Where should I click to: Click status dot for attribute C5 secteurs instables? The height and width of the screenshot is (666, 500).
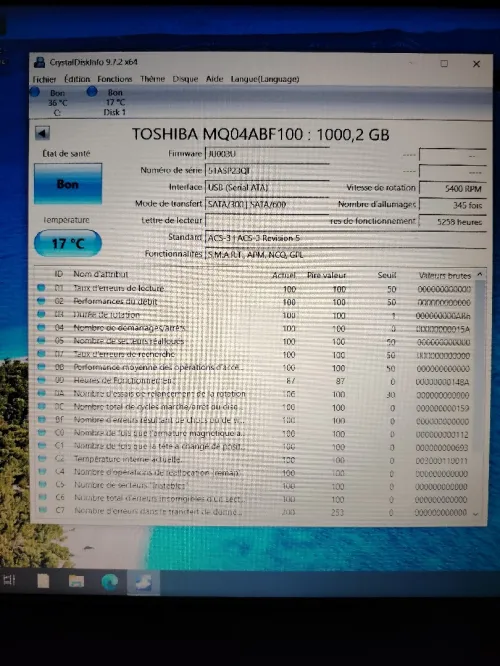coord(42,484)
